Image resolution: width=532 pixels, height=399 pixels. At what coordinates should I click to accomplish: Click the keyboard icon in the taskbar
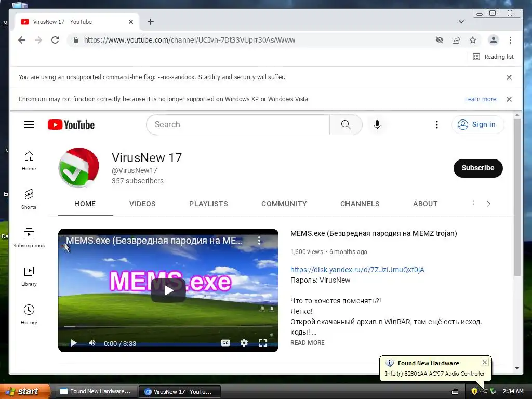(x=455, y=392)
